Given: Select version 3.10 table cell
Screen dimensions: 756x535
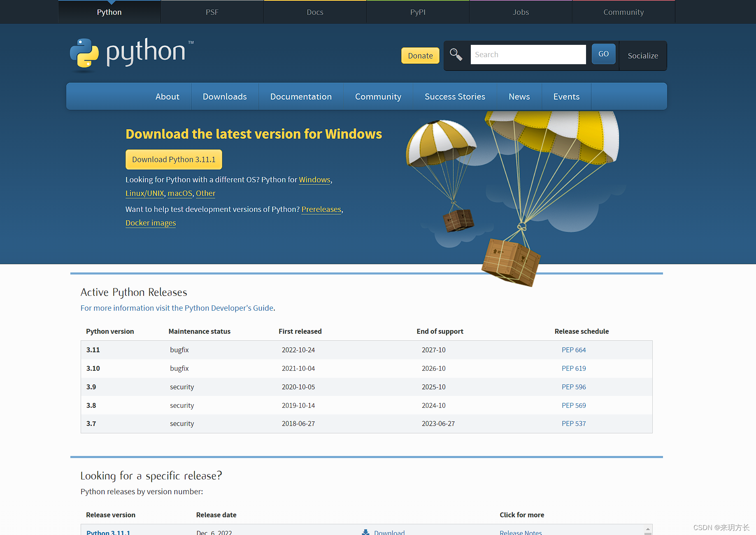Looking at the screenshot, I should pos(93,368).
